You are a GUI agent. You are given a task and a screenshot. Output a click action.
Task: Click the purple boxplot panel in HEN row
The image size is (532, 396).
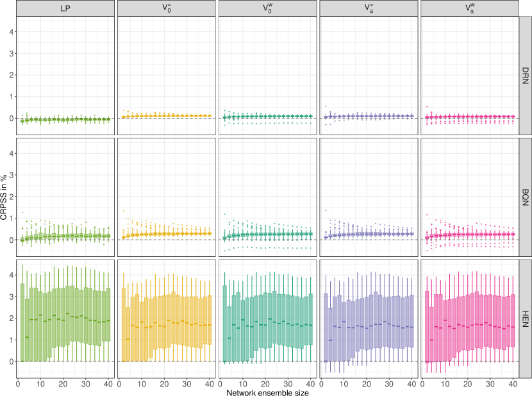pos(368,318)
